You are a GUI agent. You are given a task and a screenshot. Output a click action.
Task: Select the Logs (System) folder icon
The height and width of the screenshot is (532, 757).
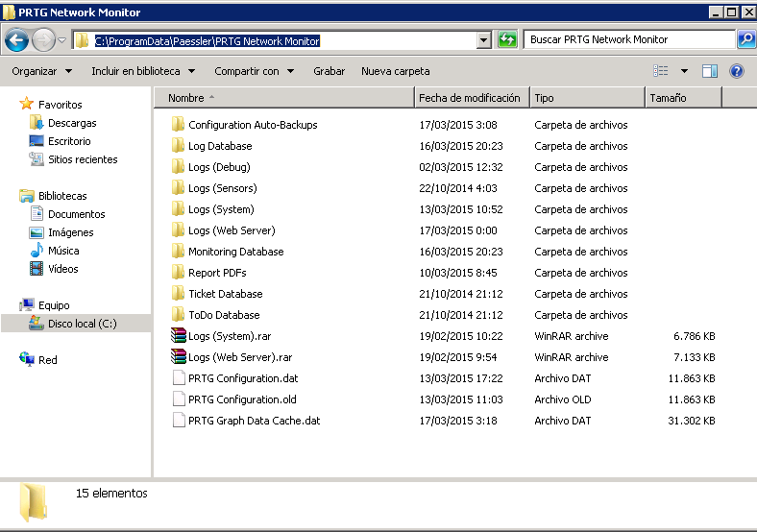coord(178,209)
